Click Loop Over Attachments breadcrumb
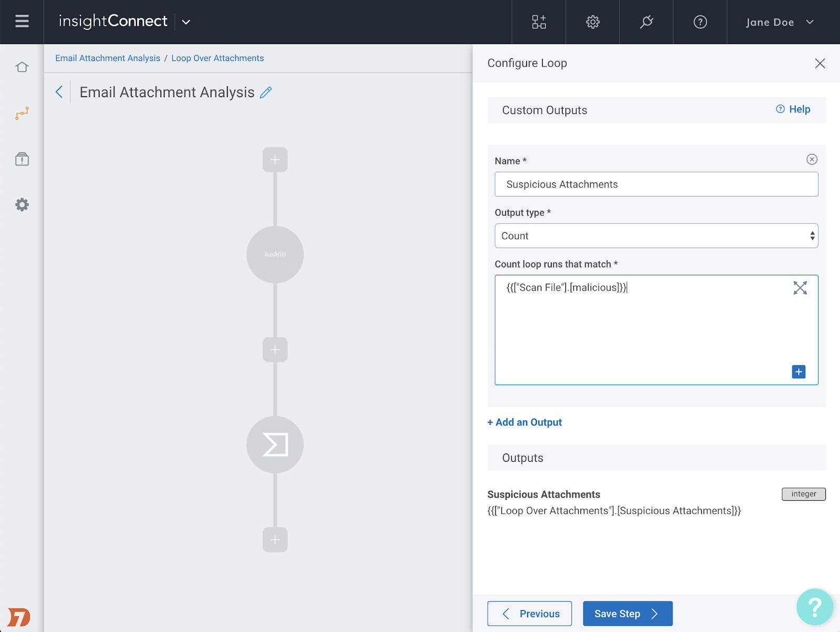The image size is (840, 632). pyautogui.click(x=217, y=58)
